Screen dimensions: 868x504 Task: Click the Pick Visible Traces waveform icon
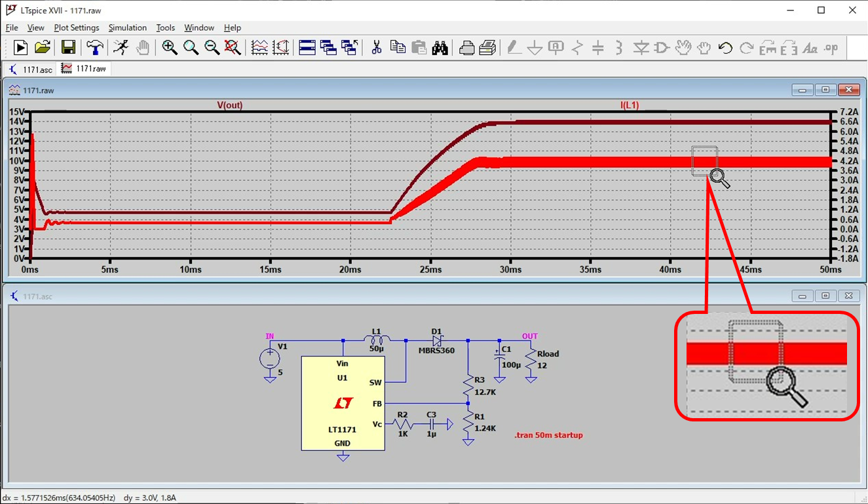click(259, 47)
